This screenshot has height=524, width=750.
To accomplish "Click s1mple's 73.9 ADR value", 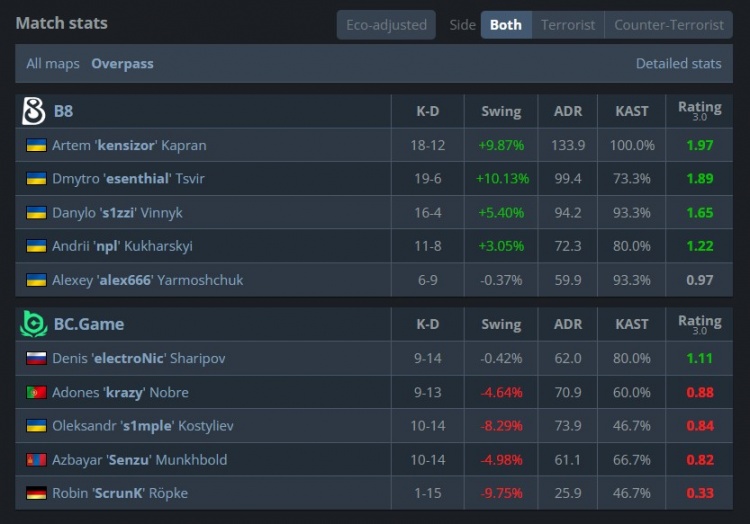I will (x=568, y=426).
